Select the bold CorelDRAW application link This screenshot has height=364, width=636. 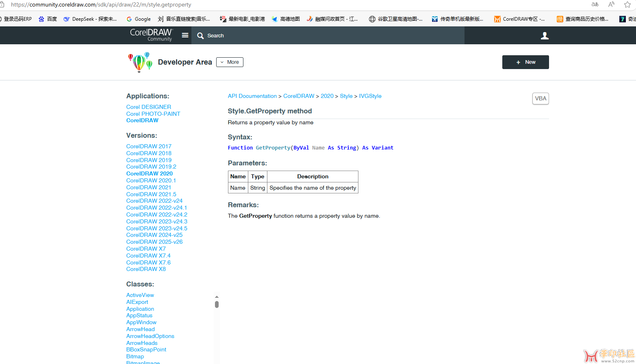pyautogui.click(x=142, y=120)
